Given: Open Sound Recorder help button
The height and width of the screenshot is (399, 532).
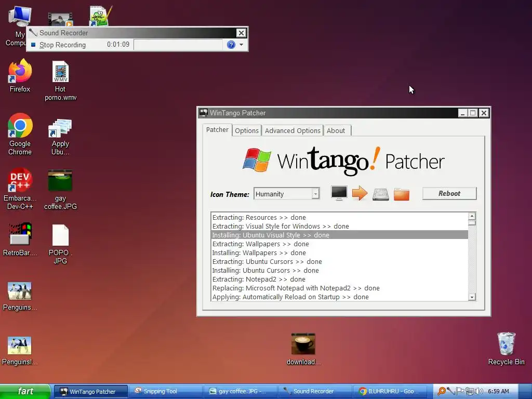Looking at the screenshot, I should click(x=231, y=45).
